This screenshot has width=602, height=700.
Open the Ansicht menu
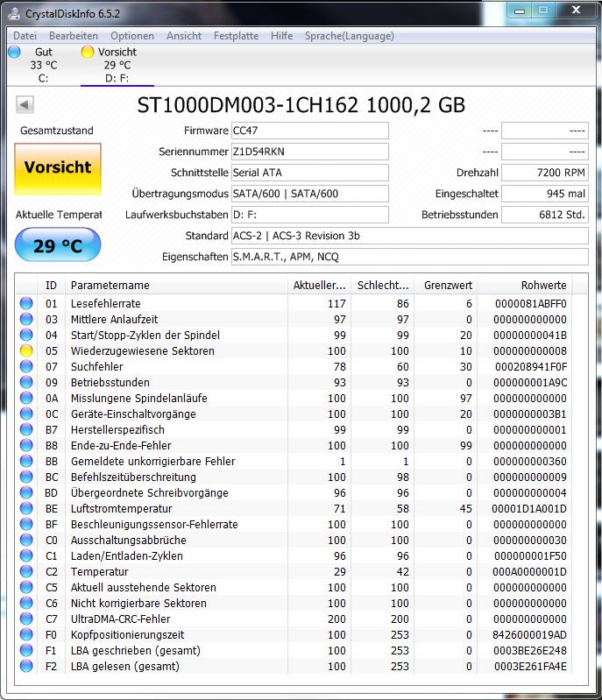coord(184,36)
